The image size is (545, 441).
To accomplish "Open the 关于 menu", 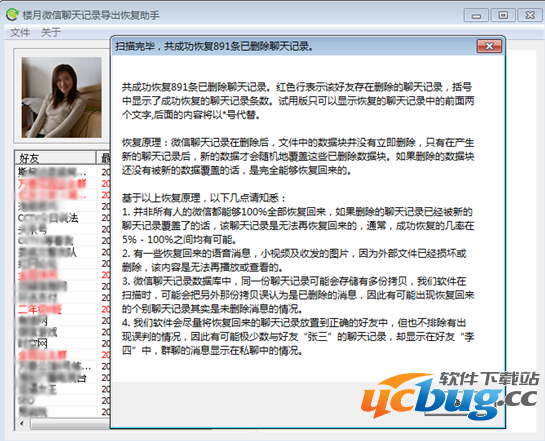I will 51,33.
